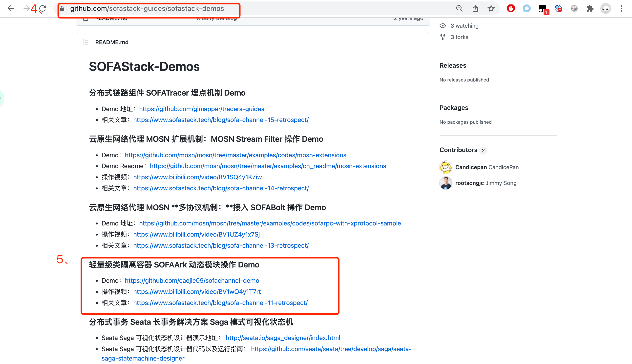Open Chrome's three-dot menu
The width and height of the screenshot is (632, 364).
coord(622,8)
